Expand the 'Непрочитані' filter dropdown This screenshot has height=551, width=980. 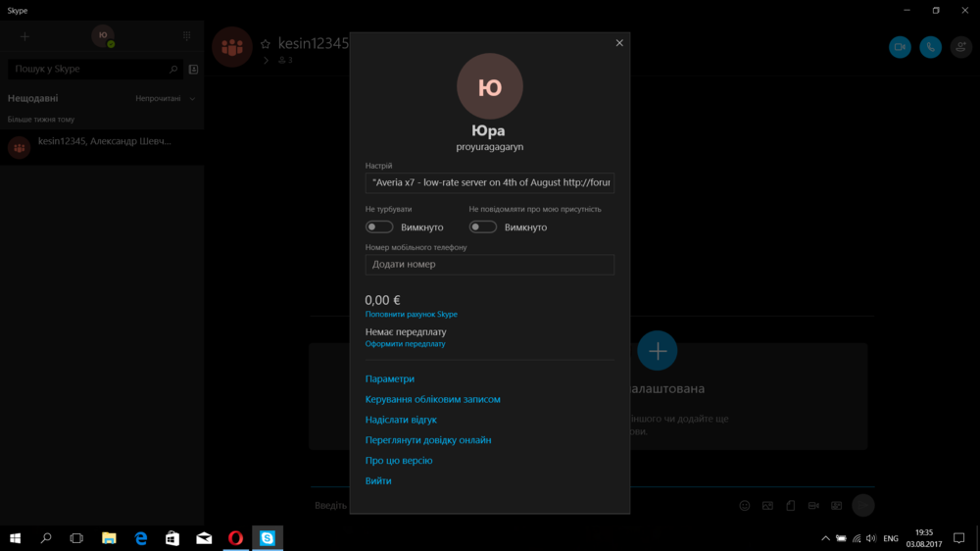pyautogui.click(x=165, y=99)
